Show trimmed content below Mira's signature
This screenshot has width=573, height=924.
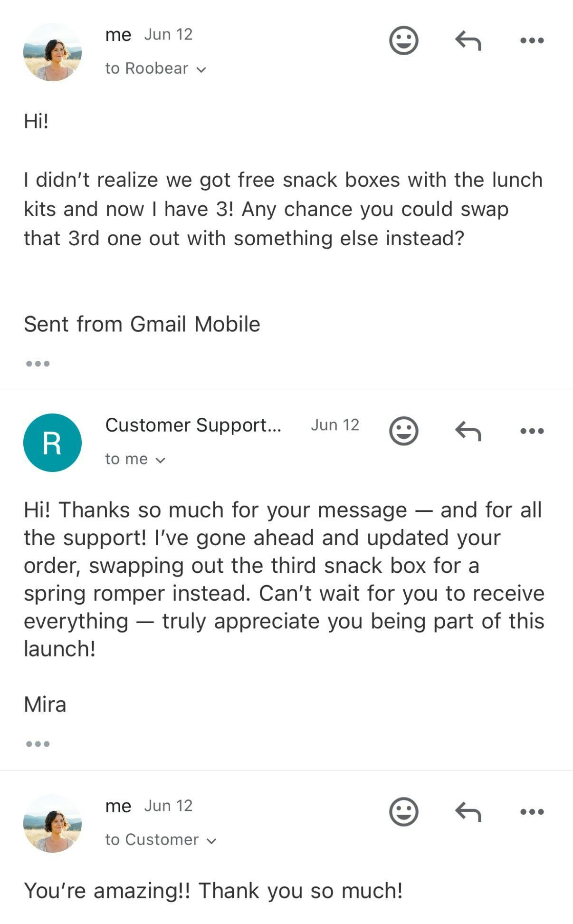point(38,744)
